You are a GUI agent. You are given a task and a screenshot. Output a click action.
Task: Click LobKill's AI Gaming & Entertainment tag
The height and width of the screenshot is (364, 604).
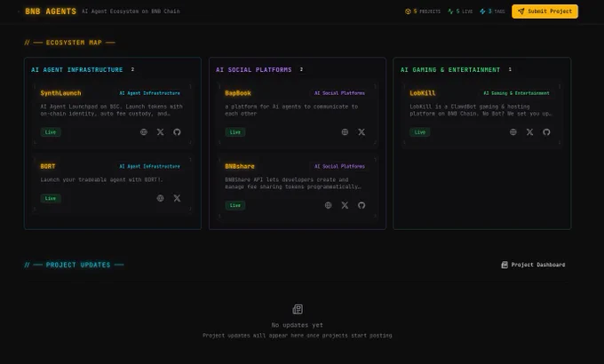click(516, 93)
